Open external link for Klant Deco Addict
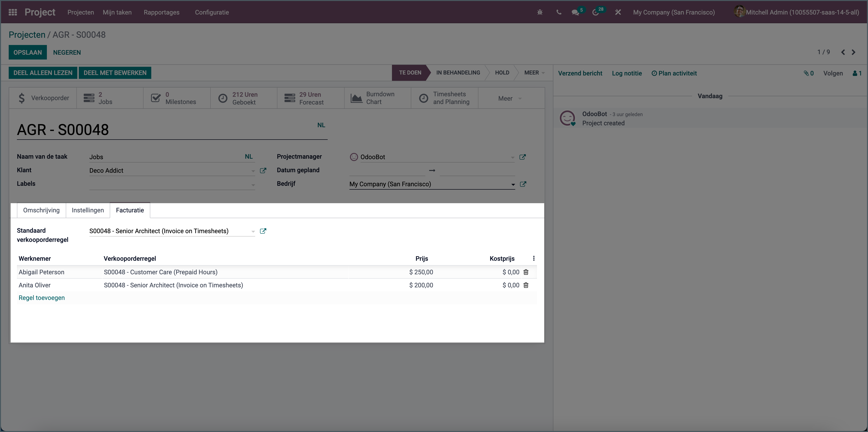This screenshot has width=868, height=432. [263, 171]
